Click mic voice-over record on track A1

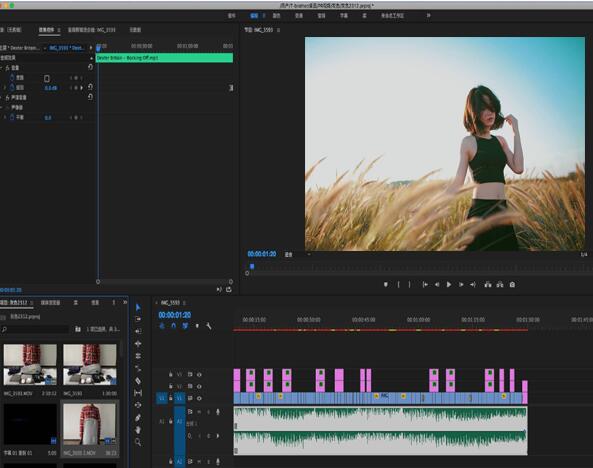(218, 412)
